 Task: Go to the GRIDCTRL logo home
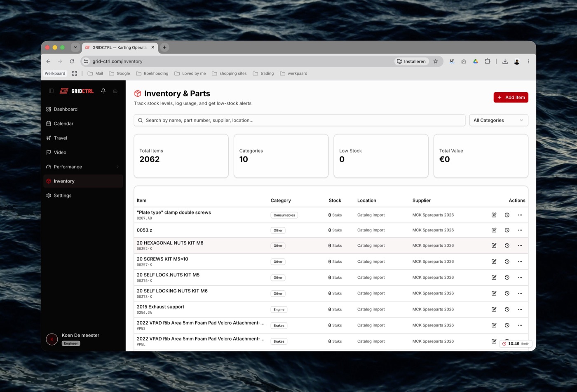click(x=77, y=91)
